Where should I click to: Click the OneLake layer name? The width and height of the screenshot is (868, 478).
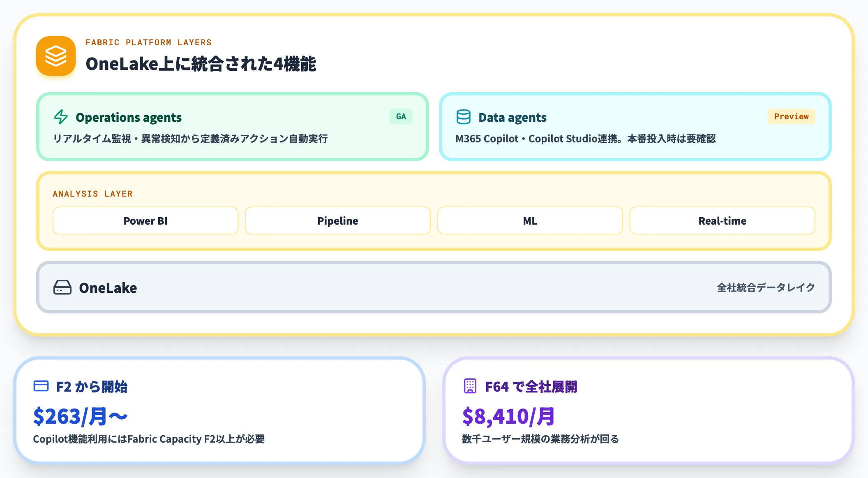(x=108, y=288)
